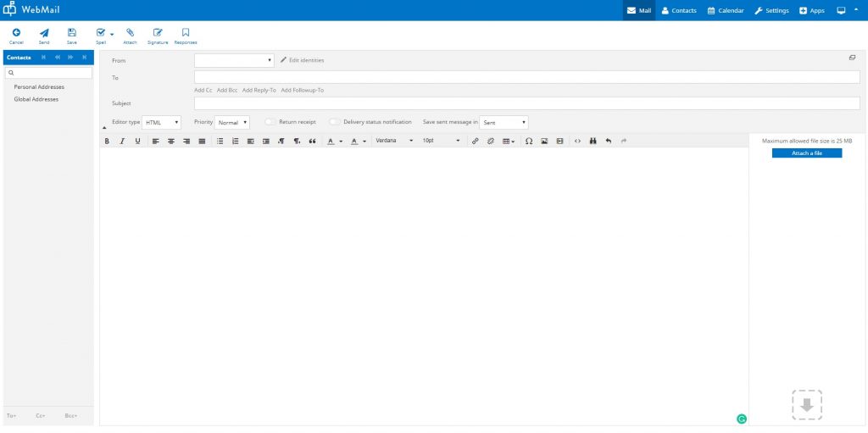Toggle the Delivery status notification switch
The width and height of the screenshot is (868, 433).
click(334, 122)
